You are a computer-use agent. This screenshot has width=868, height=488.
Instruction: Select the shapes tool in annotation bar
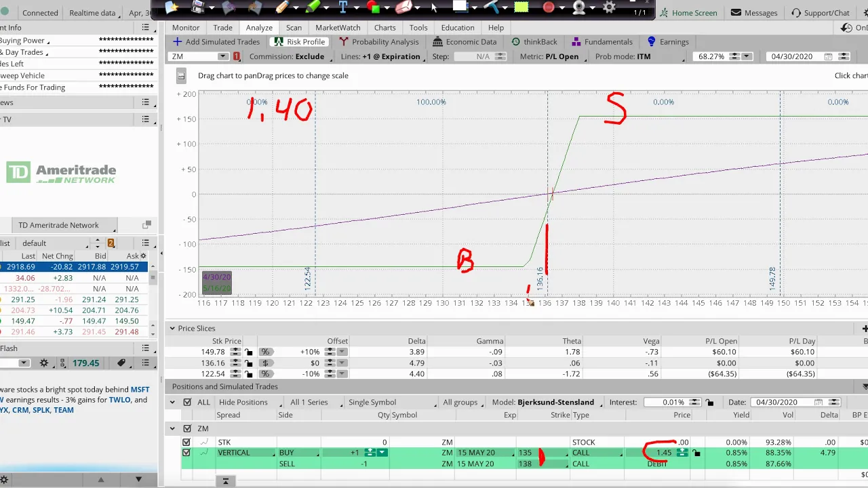coord(373,7)
